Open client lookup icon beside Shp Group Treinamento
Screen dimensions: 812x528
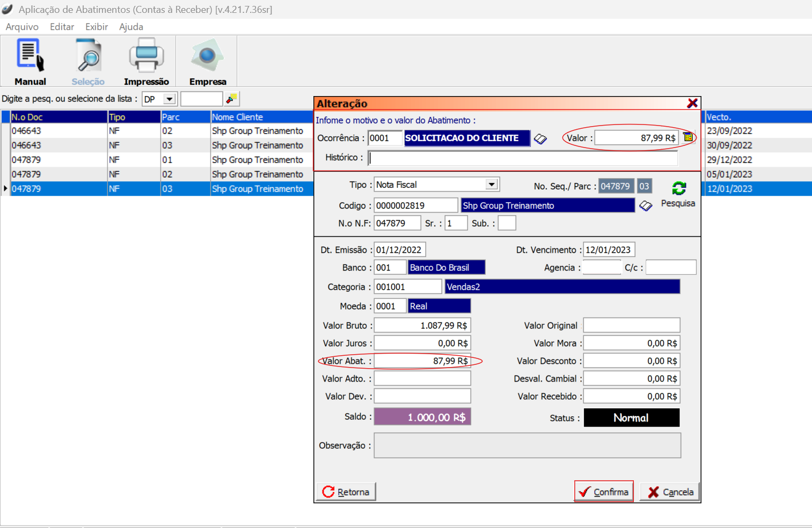646,206
